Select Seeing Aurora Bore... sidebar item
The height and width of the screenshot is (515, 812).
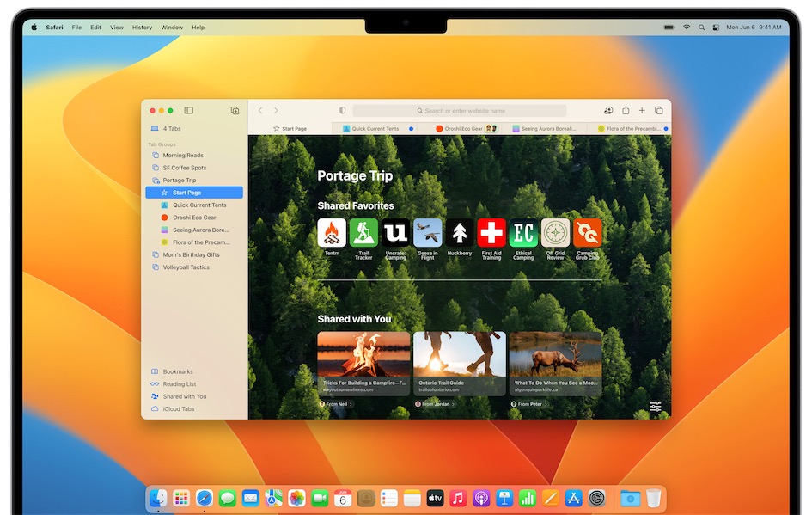[x=194, y=230]
